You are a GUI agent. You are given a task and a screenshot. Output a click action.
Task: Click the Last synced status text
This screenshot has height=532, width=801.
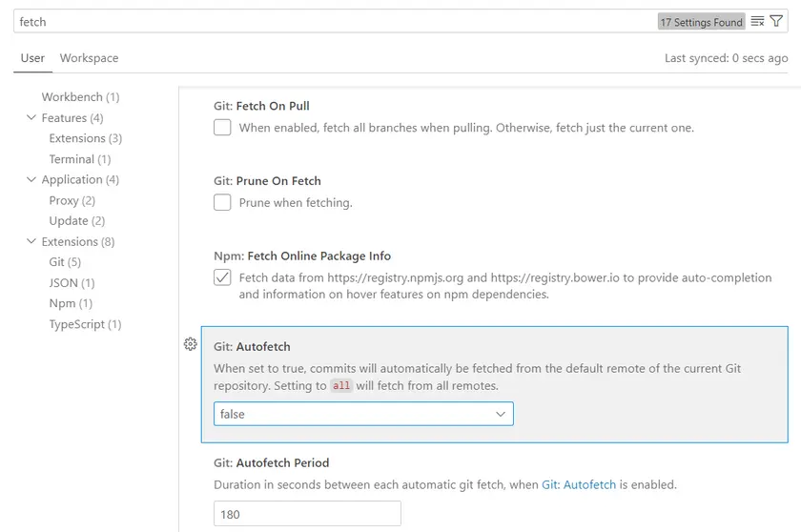(x=726, y=58)
